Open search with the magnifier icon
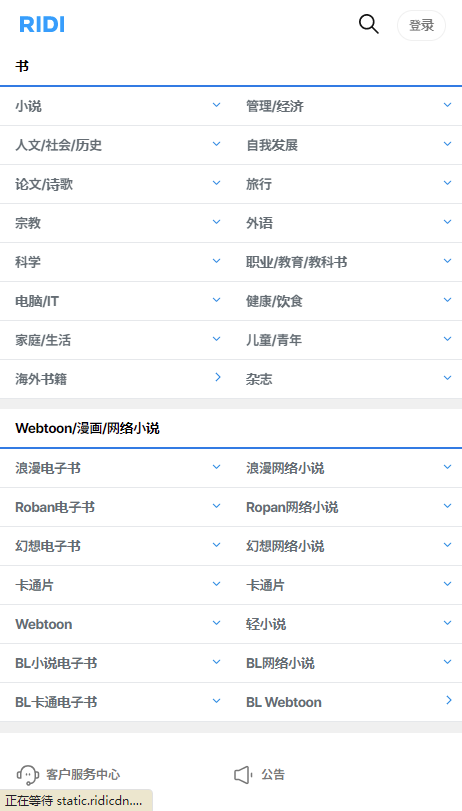This screenshot has width=462, height=811. coord(369,24)
